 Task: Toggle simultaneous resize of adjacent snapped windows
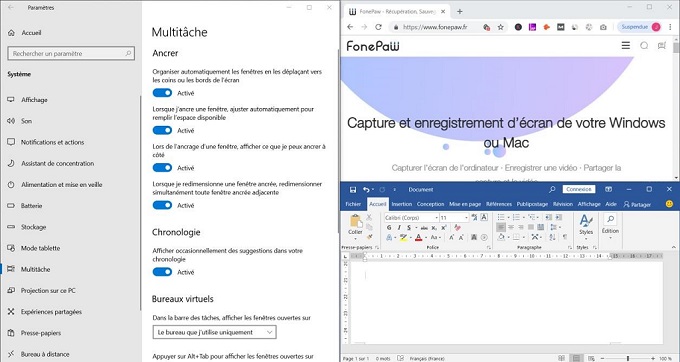point(162,205)
